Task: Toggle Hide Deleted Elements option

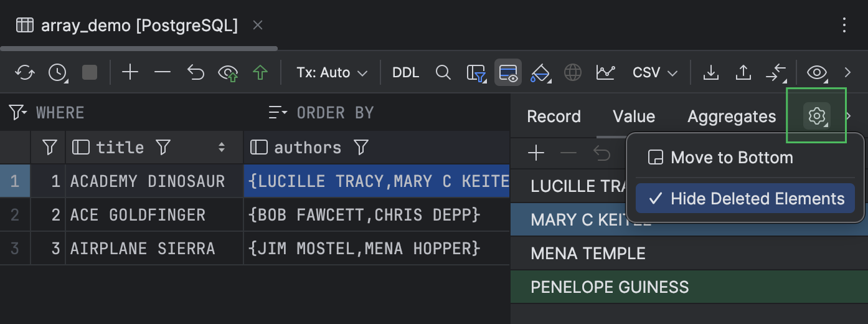Action: point(745,199)
